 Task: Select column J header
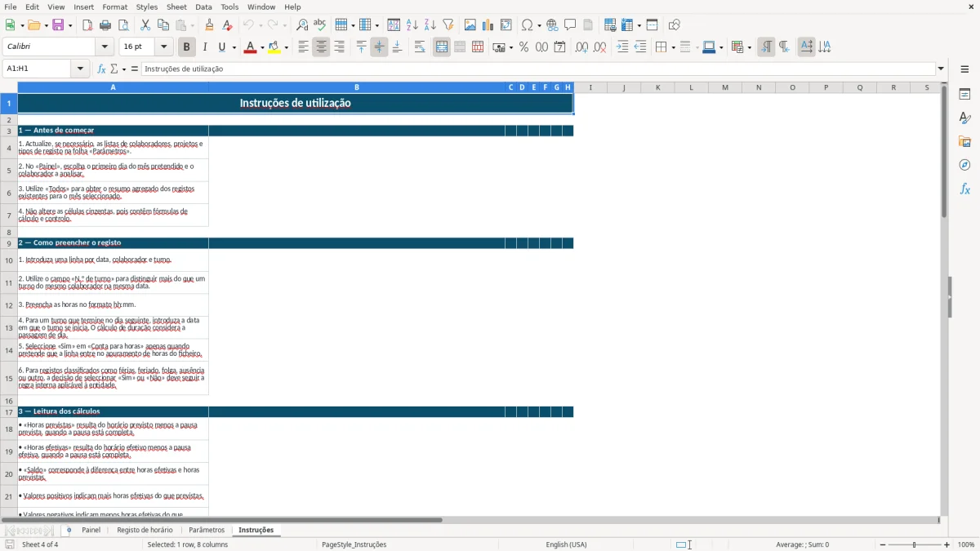[624, 87]
